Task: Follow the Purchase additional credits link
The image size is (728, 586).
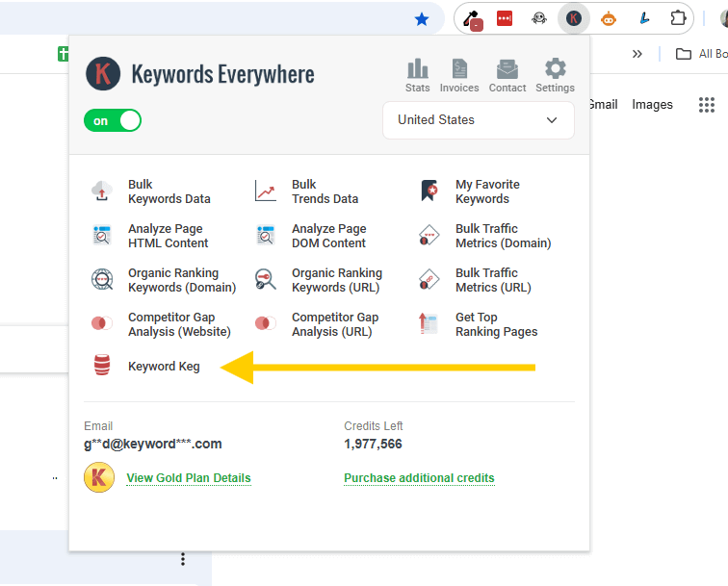Action: [419, 478]
